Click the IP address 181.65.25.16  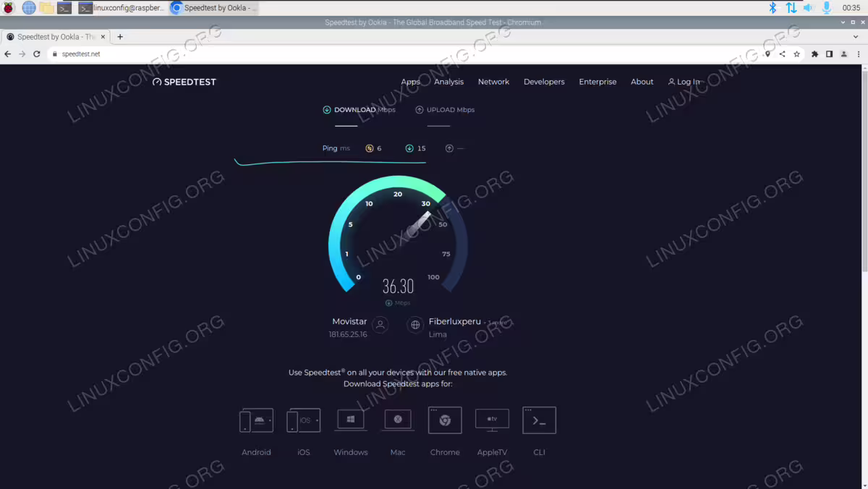(348, 334)
